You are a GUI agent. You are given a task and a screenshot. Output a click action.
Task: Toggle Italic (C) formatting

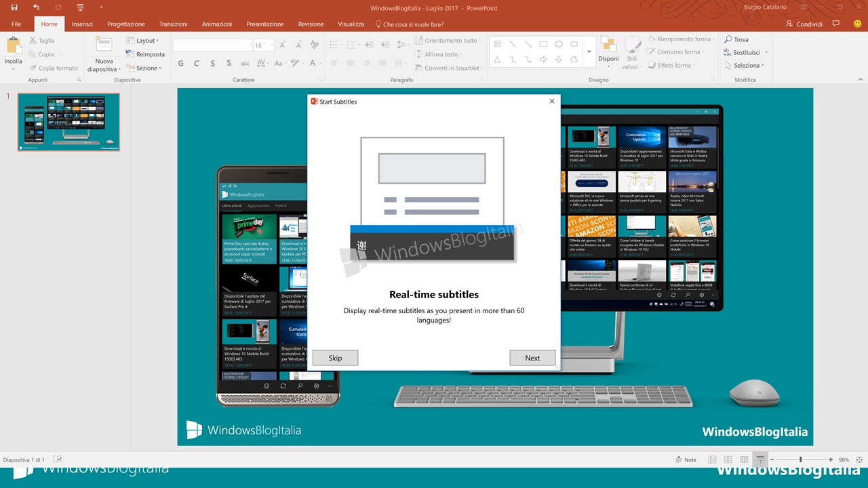point(197,64)
